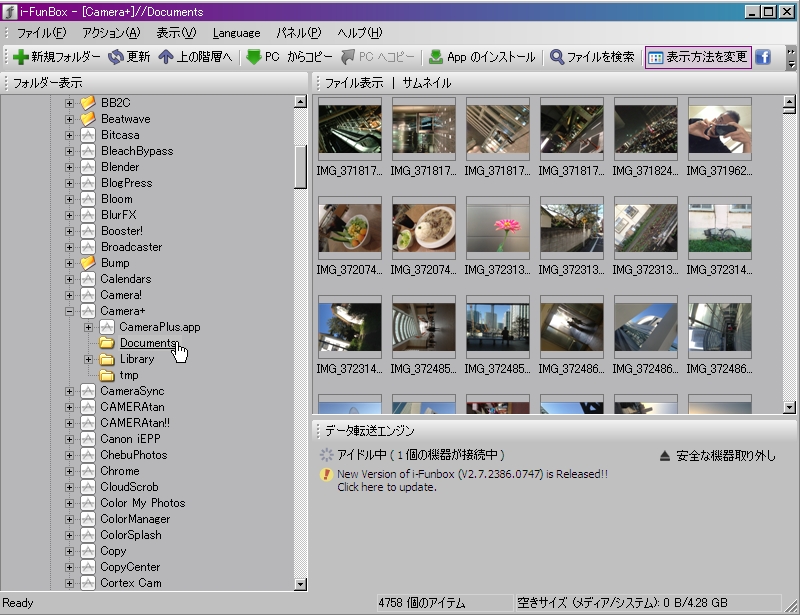Expand the CameraPlus.app node

point(88,327)
